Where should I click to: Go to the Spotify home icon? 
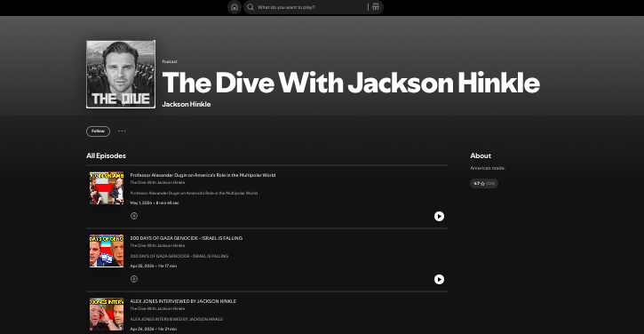(235, 7)
